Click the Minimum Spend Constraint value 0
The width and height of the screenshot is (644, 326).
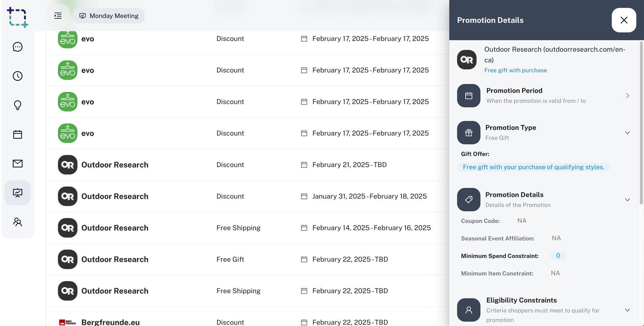pos(558,256)
